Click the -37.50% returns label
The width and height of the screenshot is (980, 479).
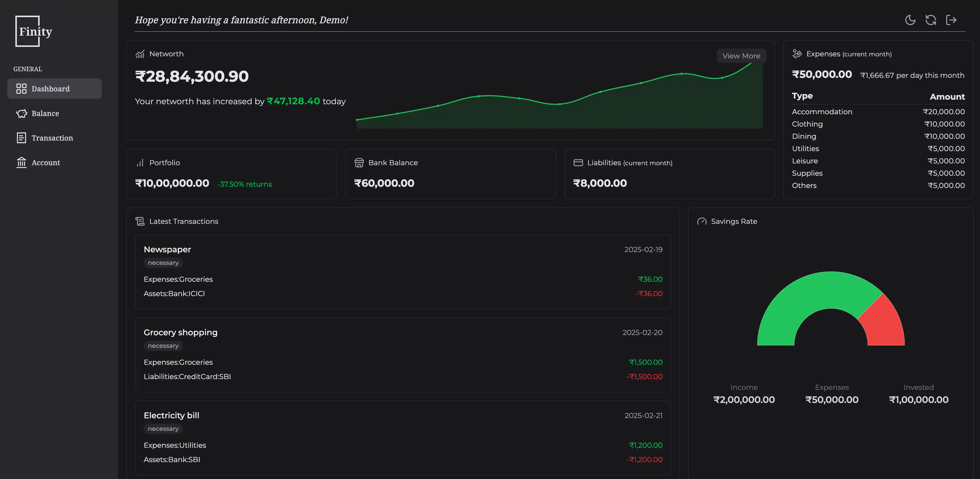pos(245,184)
